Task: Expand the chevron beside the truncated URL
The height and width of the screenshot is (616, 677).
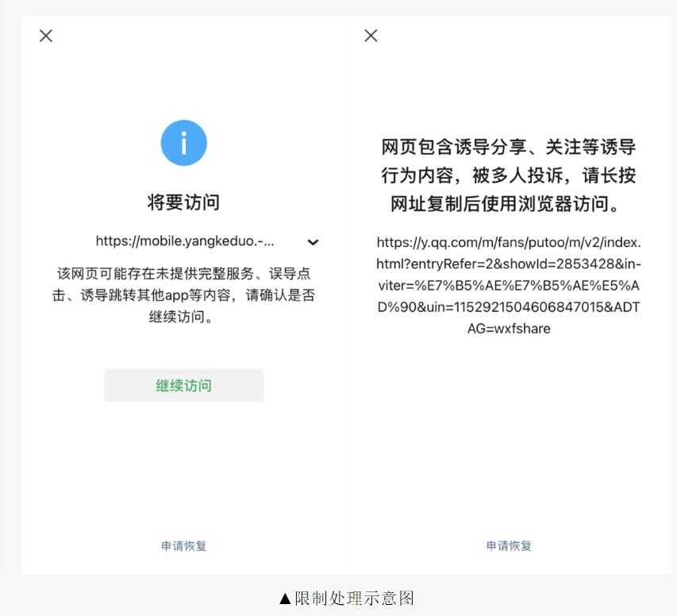Action: coord(313,242)
